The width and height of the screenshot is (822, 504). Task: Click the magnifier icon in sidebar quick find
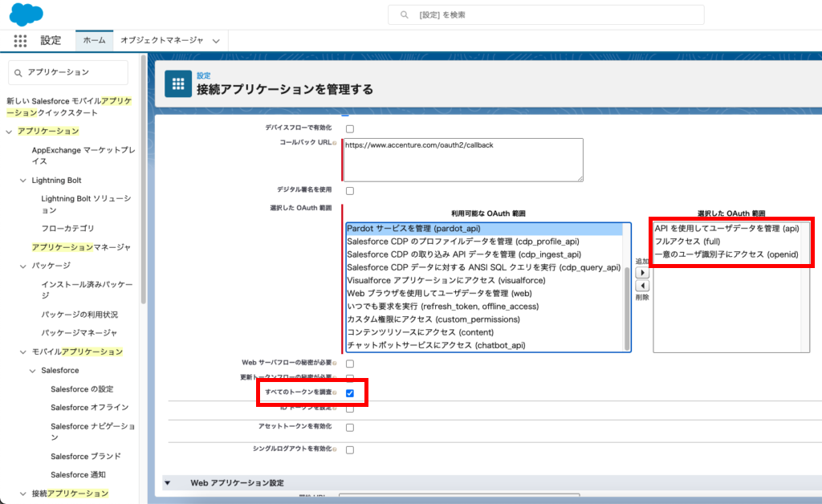click(18, 72)
